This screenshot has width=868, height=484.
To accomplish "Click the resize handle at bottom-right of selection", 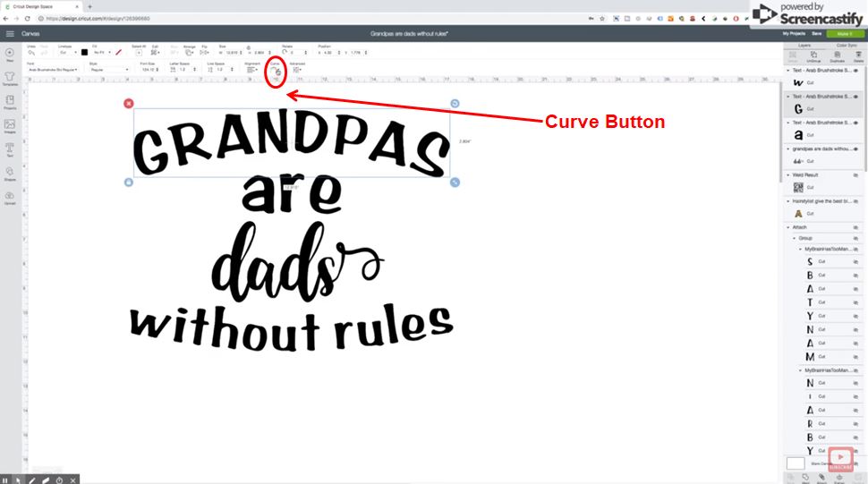I will (455, 182).
